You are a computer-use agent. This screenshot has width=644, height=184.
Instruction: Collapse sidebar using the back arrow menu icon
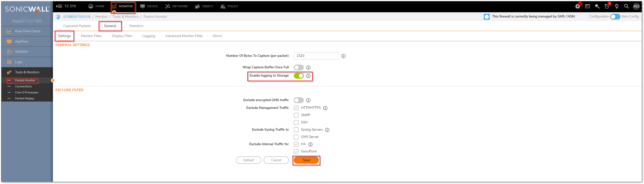tap(59, 6)
